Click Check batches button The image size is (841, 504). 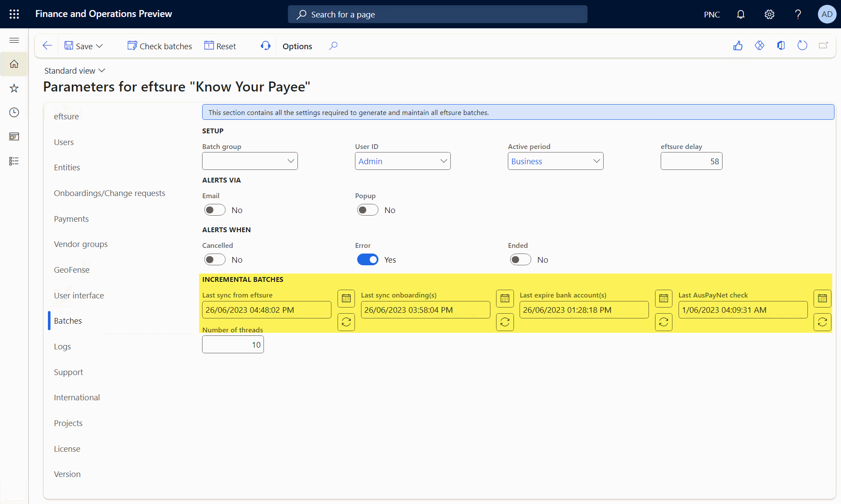159,46
